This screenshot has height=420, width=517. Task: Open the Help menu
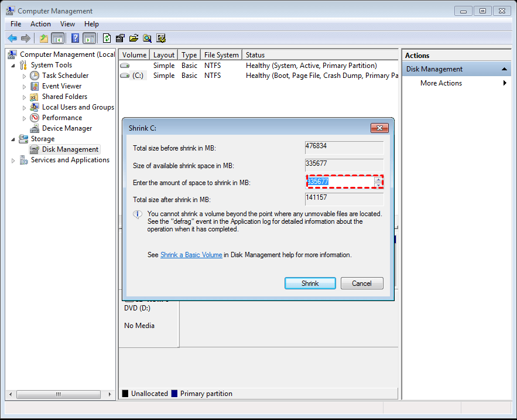click(x=91, y=24)
